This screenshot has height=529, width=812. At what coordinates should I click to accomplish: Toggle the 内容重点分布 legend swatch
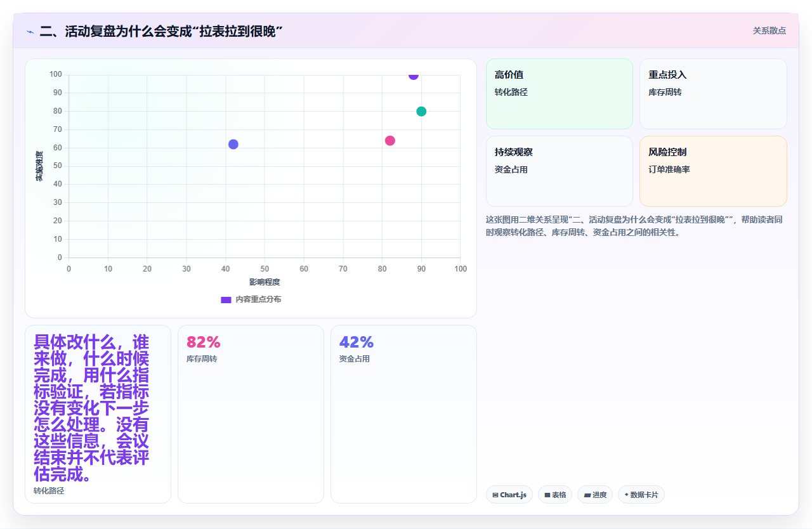click(x=226, y=299)
